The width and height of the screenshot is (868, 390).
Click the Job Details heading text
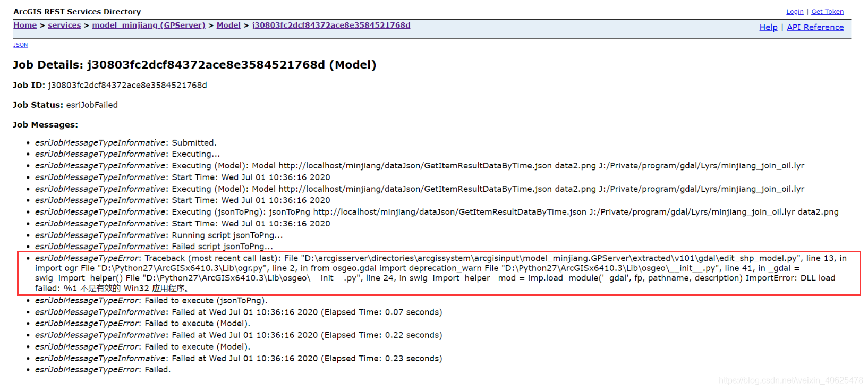pyautogui.click(x=194, y=65)
